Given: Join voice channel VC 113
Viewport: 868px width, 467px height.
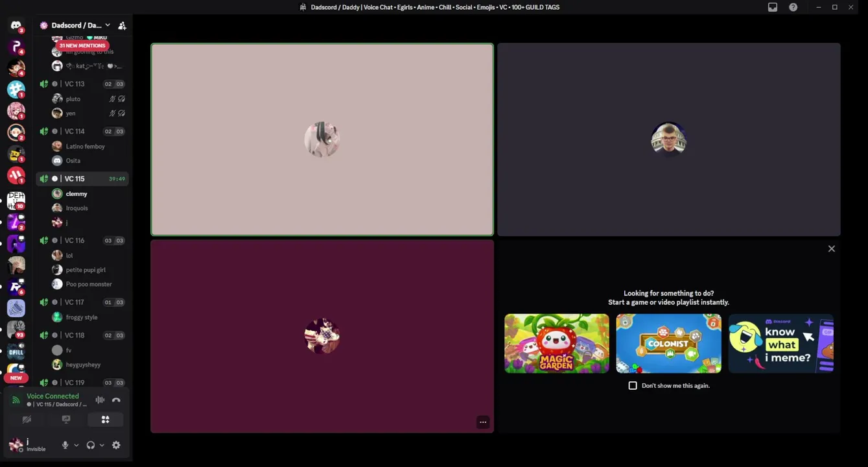Looking at the screenshot, I should click(82, 84).
